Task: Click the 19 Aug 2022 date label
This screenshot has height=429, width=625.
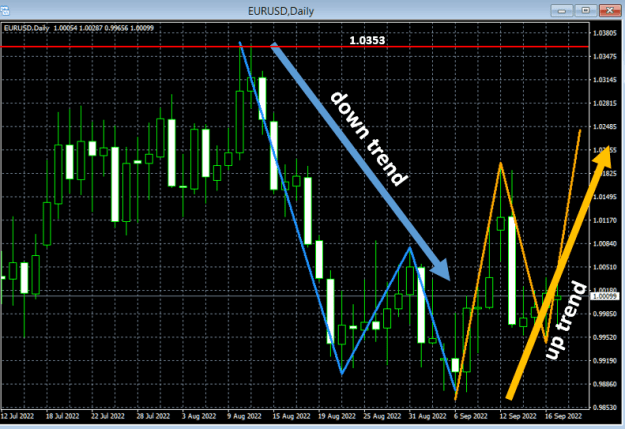Action: click(x=336, y=417)
